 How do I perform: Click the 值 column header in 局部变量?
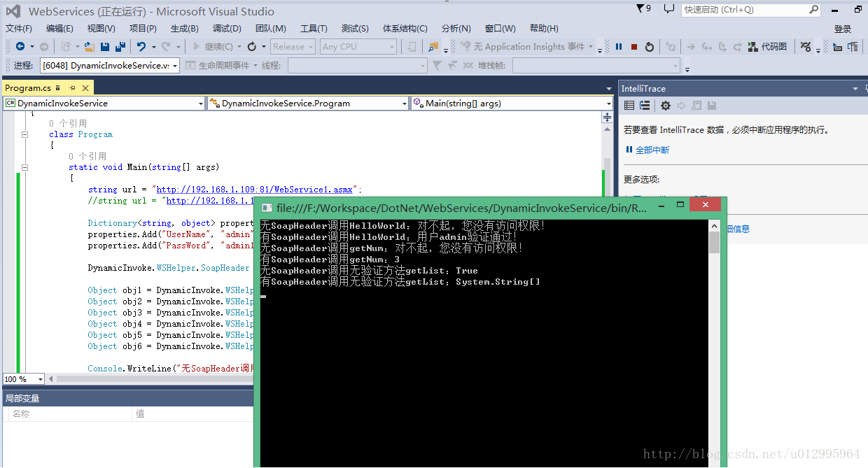click(x=140, y=414)
